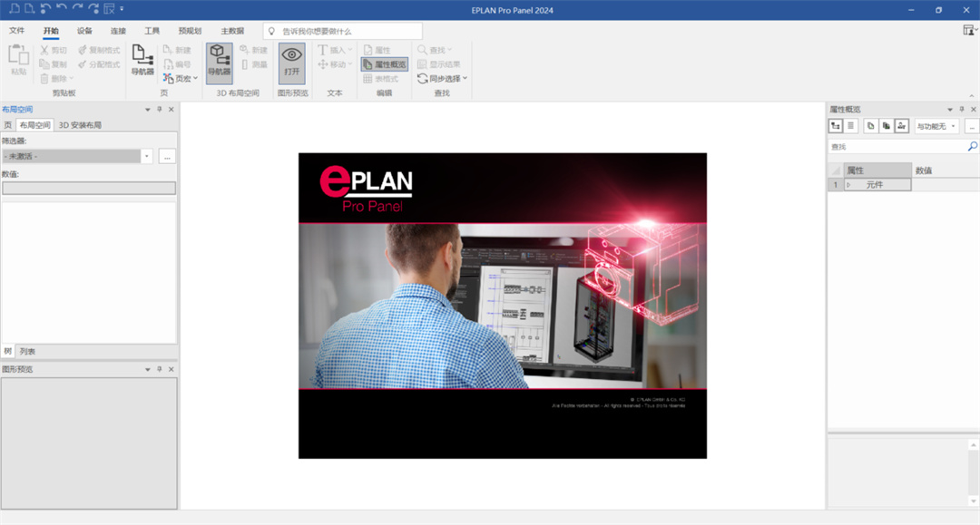This screenshot has width=980, height=525.
Task: Open the 文件 file menu tab
Action: click(x=17, y=31)
